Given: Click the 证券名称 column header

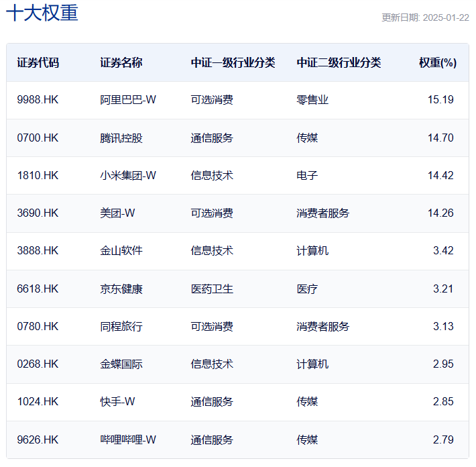Looking at the screenshot, I should pyautogui.click(x=121, y=62).
